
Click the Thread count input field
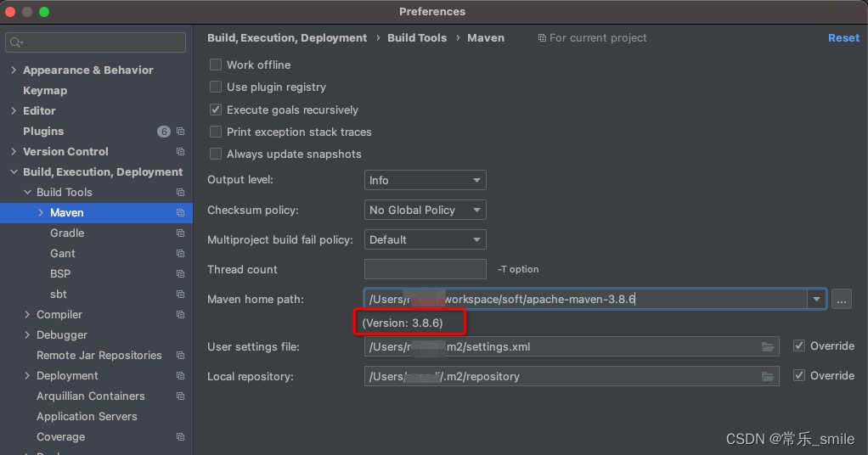tap(425, 269)
